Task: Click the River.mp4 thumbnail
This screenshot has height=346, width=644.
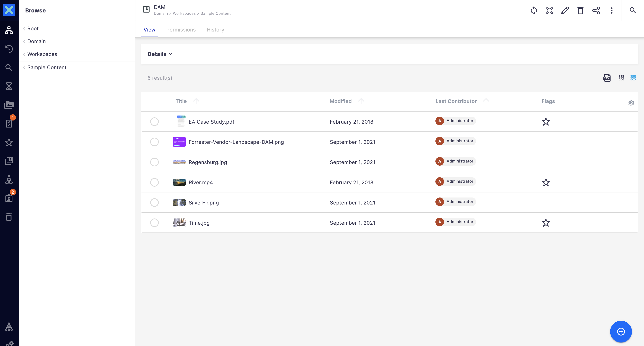Action: click(x=179, y=182)
